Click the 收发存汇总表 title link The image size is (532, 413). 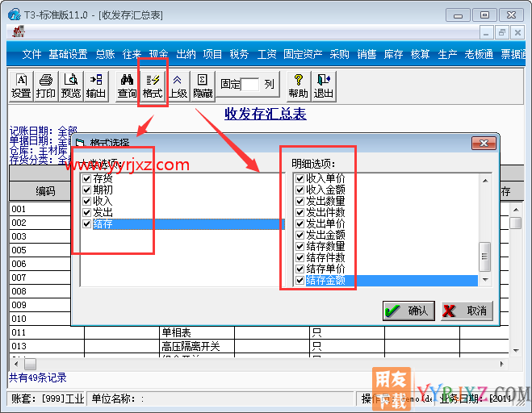tap(266, 114)
